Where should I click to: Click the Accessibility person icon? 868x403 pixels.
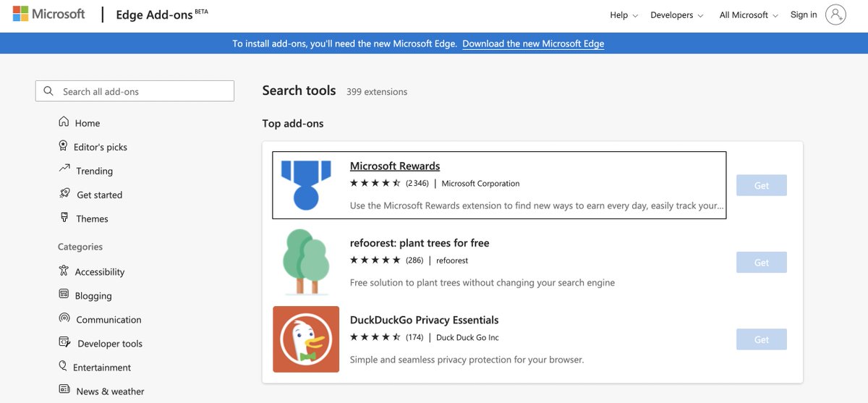point(64,271)
